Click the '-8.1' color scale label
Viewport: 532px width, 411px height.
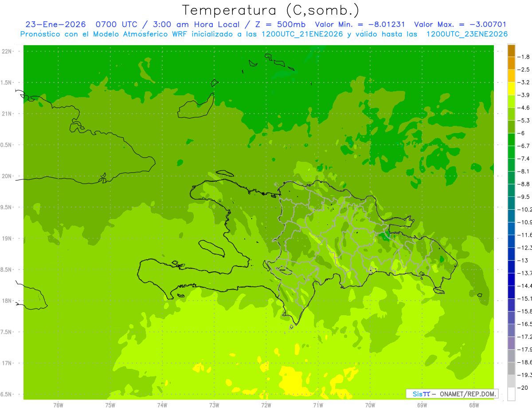(524, 171)
